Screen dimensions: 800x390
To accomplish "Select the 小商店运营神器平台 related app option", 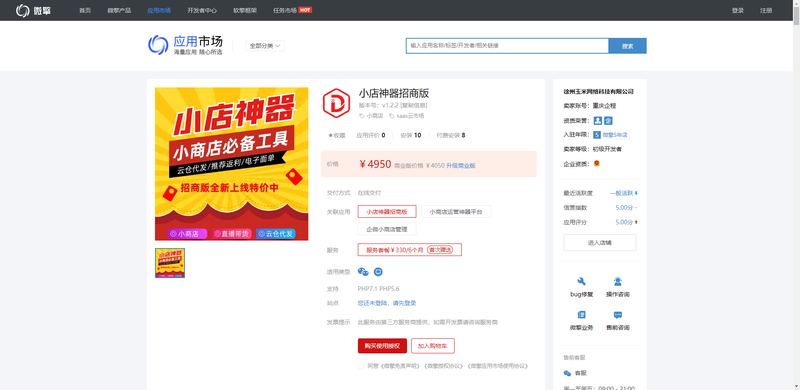I will pyautogui.click(x=456, y=211).
